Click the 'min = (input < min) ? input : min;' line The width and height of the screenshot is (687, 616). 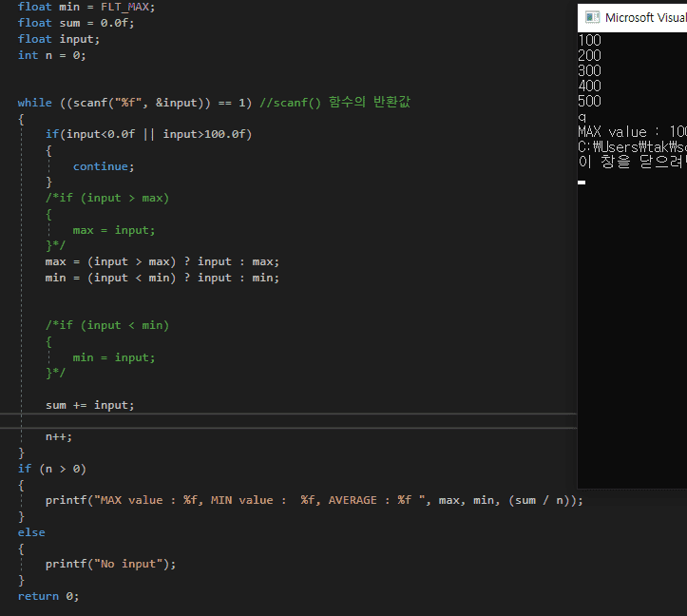pyautogui.click(x=162, y=278)
